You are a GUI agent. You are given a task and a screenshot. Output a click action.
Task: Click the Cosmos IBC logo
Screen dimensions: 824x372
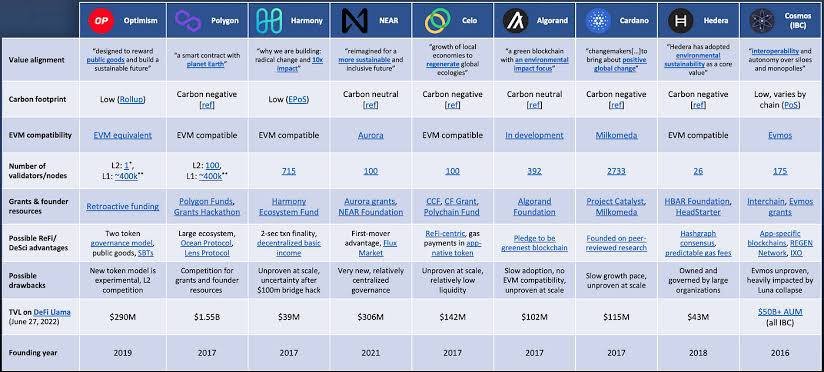point(762,21)
